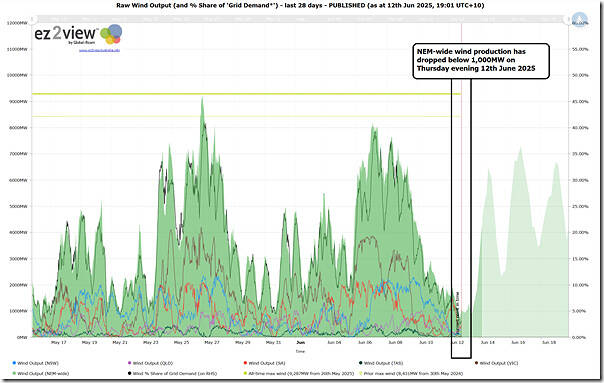Click the 'May 23' x-axis label
Image resolution: width=604 pixels, height=383 pixels.
151,342
